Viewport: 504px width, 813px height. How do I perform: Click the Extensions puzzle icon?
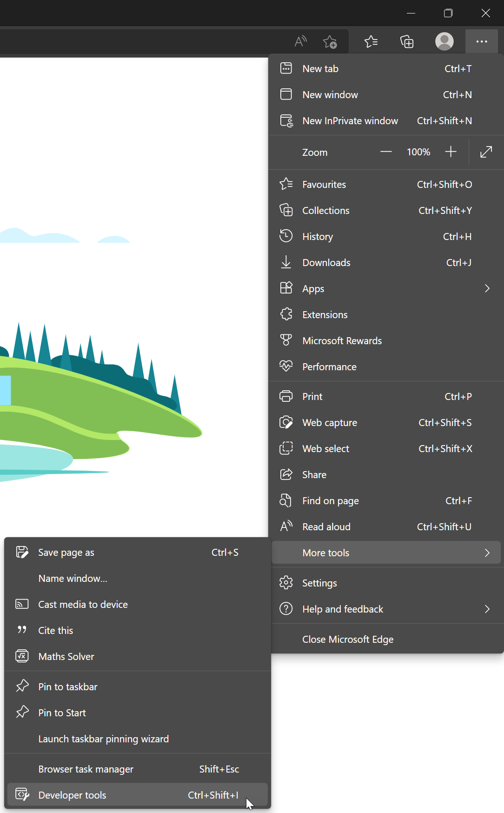[286, 314]
